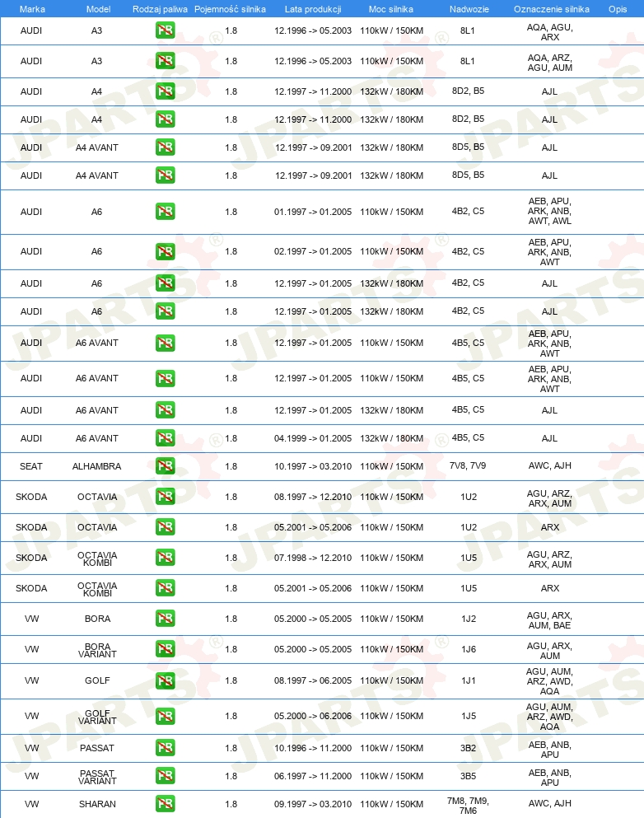
Task: Select the BORA model cell
Action: (x=97, y=619)
